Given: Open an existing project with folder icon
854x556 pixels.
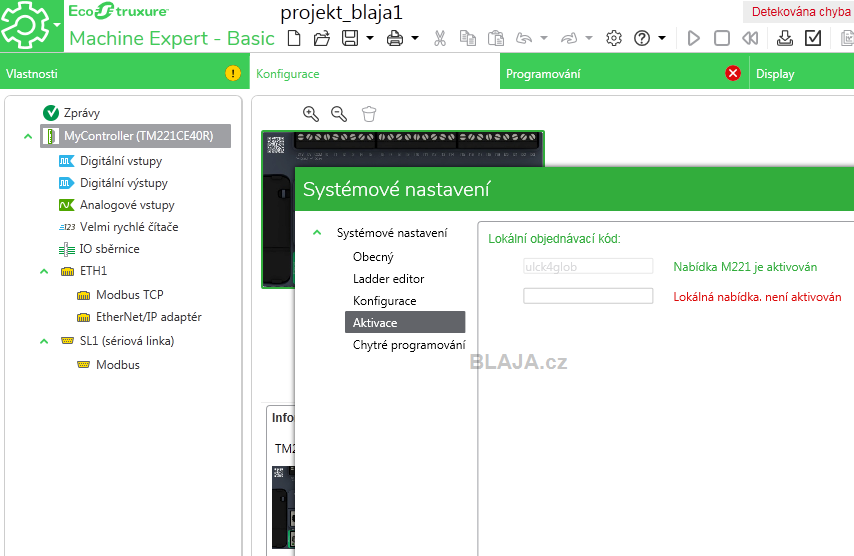Looking at the screenshot, I should pyautogui.click(x=322, y=38).
